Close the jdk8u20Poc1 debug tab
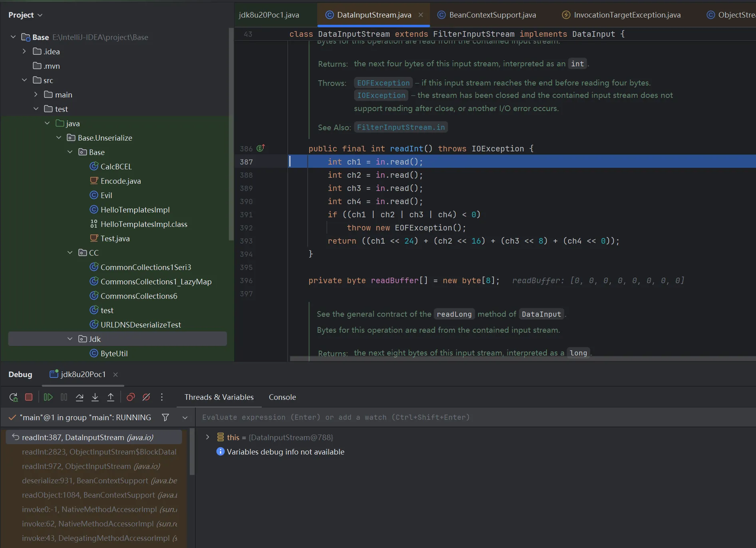The image size is (756, 548). (x=115, y=374)
